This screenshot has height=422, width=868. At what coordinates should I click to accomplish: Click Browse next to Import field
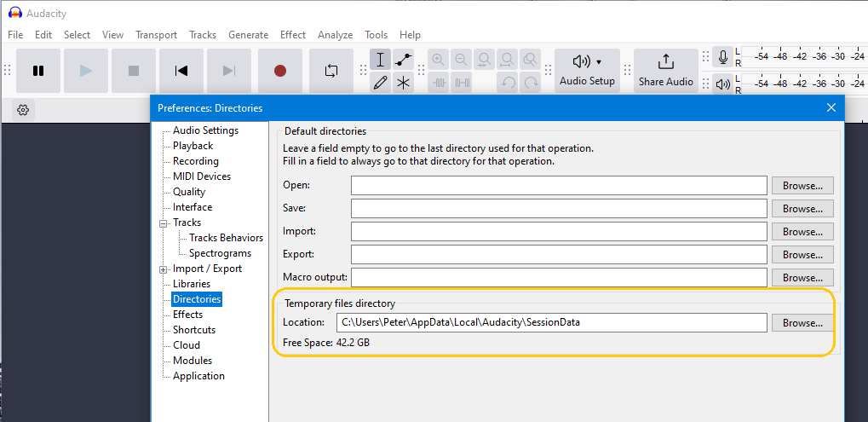[802, 232]
